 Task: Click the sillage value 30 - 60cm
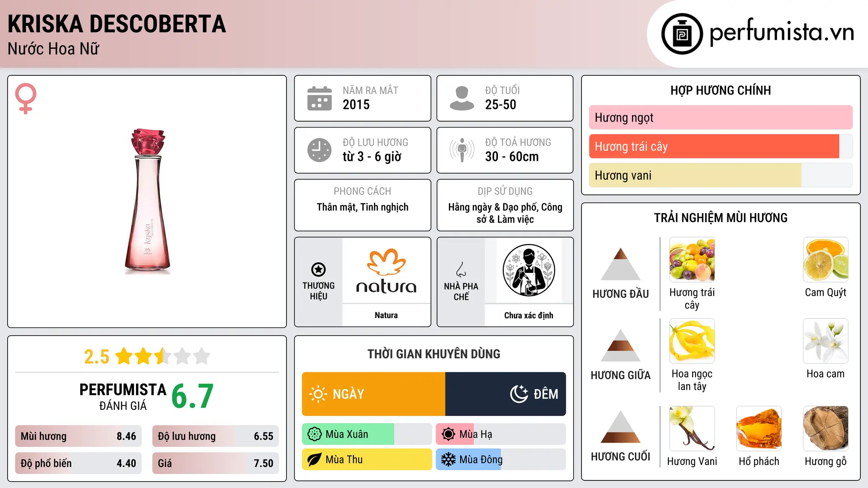512,157
